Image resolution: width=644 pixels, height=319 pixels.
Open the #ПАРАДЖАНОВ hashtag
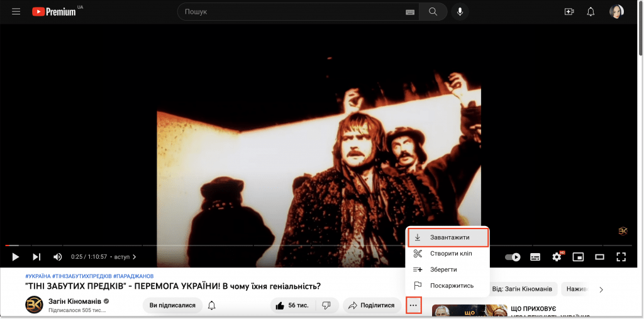click(133, 276)
